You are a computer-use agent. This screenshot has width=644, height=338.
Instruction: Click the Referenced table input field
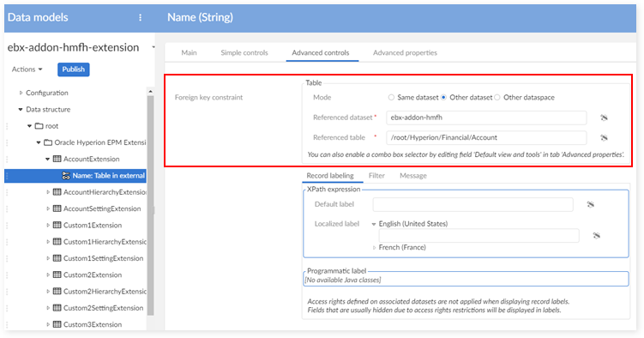point(486,137)
